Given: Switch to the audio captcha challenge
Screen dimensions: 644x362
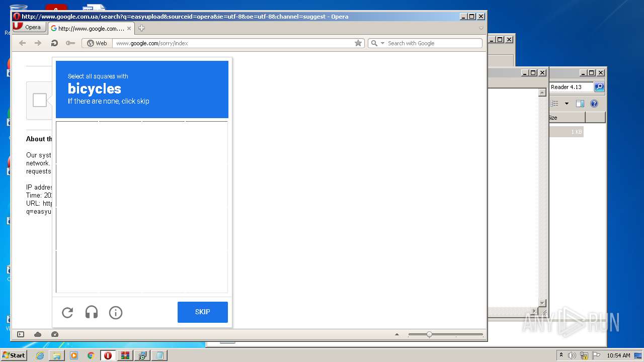Looking at the screenshot, I should pos(92,313).
